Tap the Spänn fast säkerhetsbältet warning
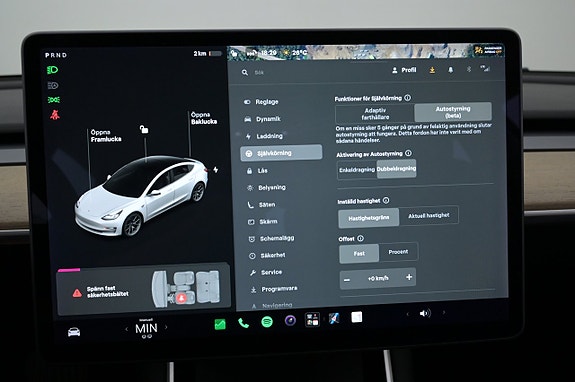575x382 pixels. click(x=107, y=292)
